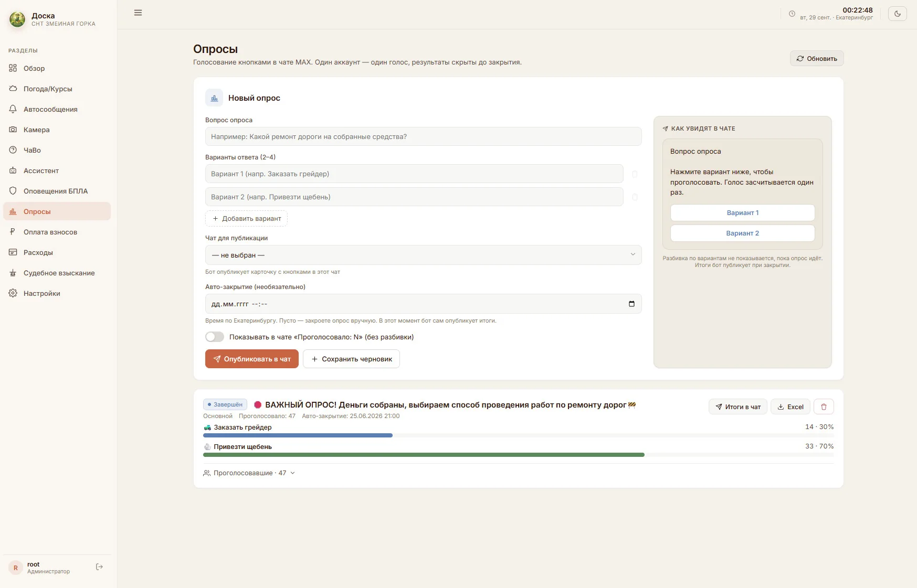Click Добавить вариант button
917x588 pixels.
(246, 219)
